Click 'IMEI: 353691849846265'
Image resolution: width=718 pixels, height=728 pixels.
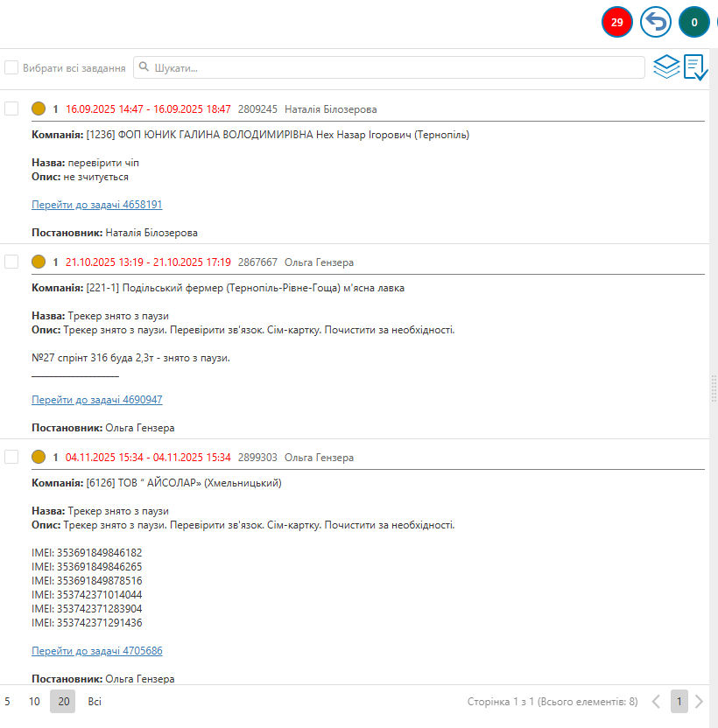(87, 567)
